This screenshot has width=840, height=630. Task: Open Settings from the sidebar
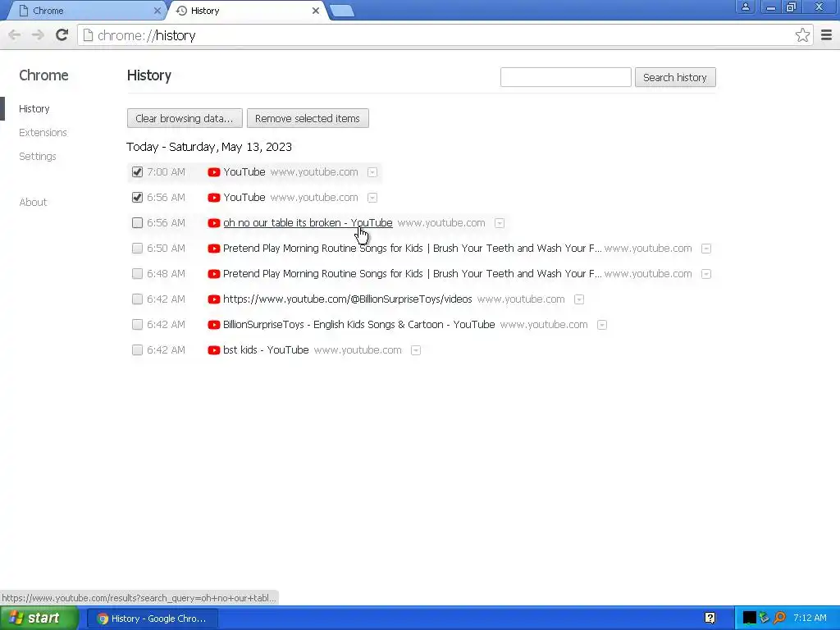[x=38, y=157]
